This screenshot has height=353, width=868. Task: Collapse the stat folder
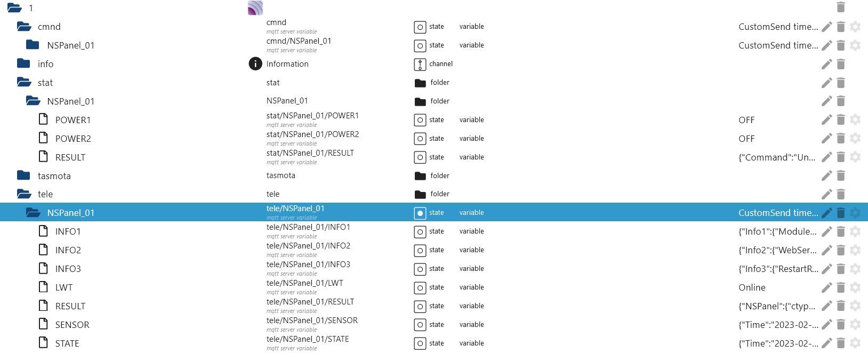coord(24,82)
